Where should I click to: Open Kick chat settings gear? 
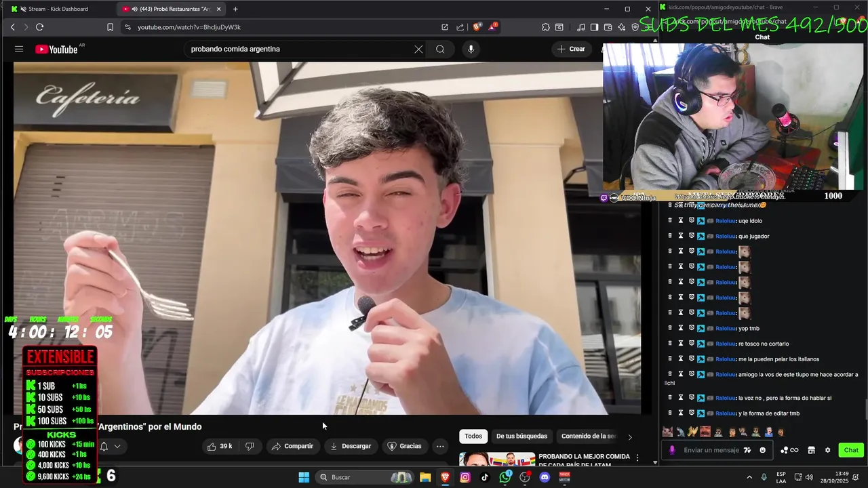(x=827, y=450)
